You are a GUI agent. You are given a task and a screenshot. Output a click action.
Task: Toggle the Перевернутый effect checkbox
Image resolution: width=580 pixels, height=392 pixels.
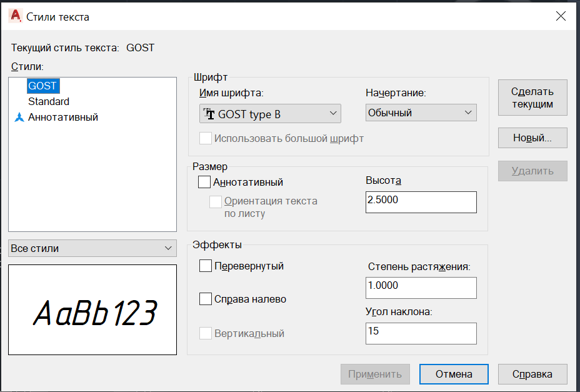(206, 266)
